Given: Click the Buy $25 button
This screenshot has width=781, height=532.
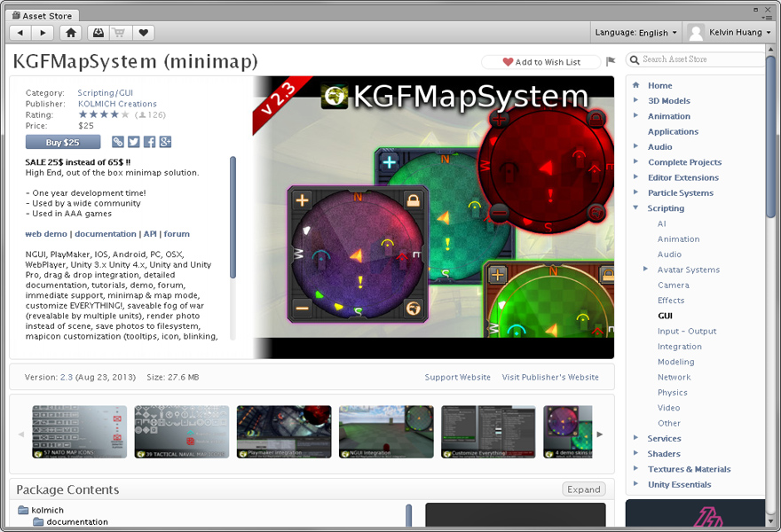Looking at the screenshot, I should click(x=63, y=143).
